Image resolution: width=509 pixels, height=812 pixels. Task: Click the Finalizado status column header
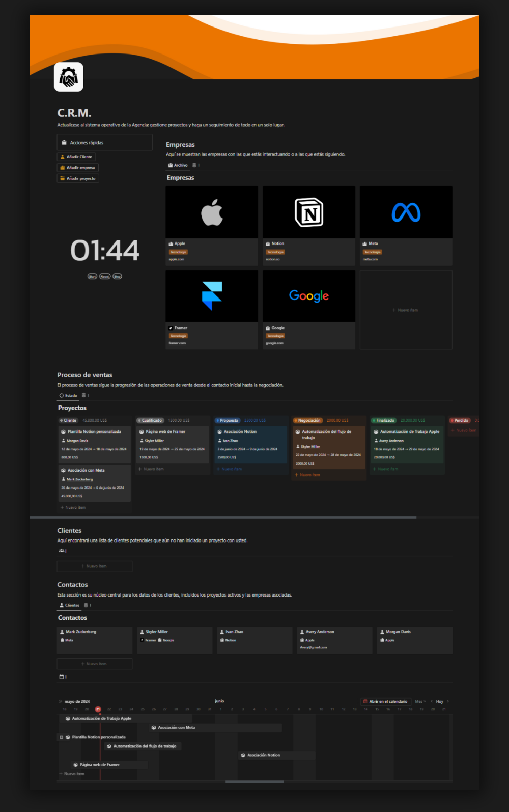pos(384,420)
